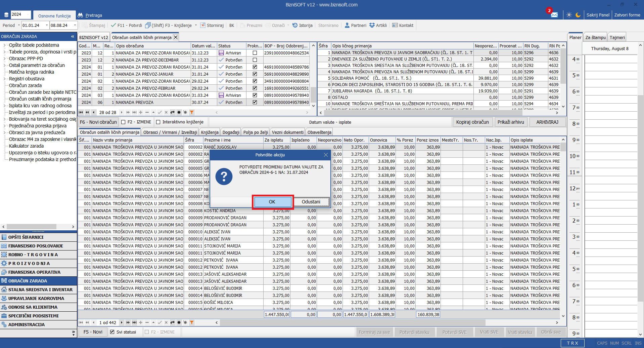Switch to the Knjiženja tab
The height and width of the screenshot is (348, 644).
210,132
